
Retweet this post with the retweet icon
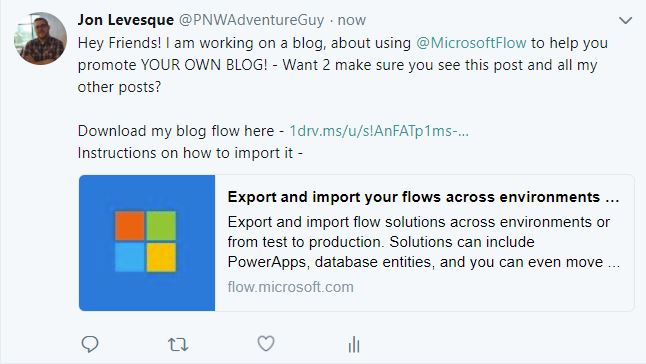pos(178,344)
